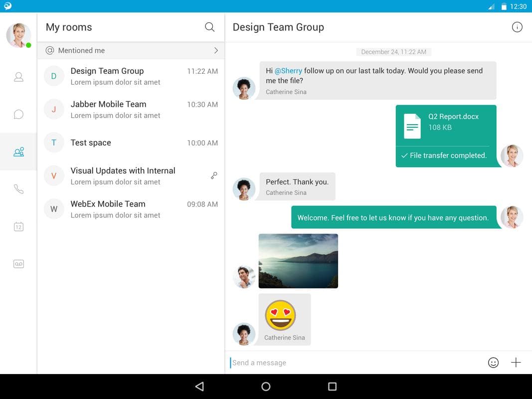Tap the @Sherry mention link
Screen dimensions: 532x399
[288, 70]
